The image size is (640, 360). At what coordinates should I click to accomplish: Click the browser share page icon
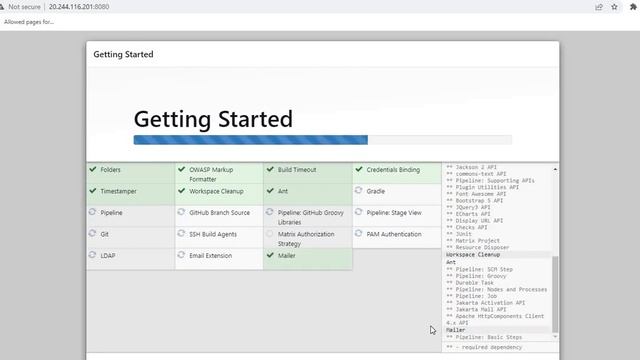click(x=599, y=7)
